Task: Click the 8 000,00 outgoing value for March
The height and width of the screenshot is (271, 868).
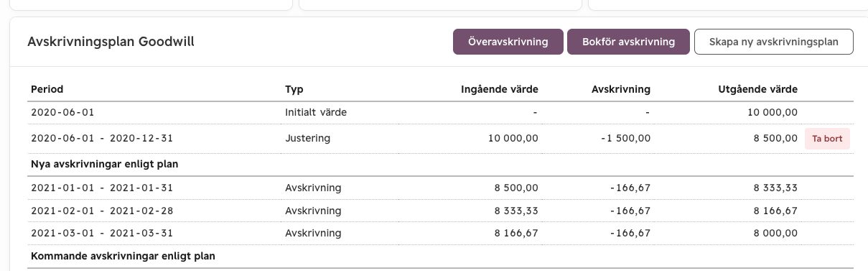Action: click(775, 234)
